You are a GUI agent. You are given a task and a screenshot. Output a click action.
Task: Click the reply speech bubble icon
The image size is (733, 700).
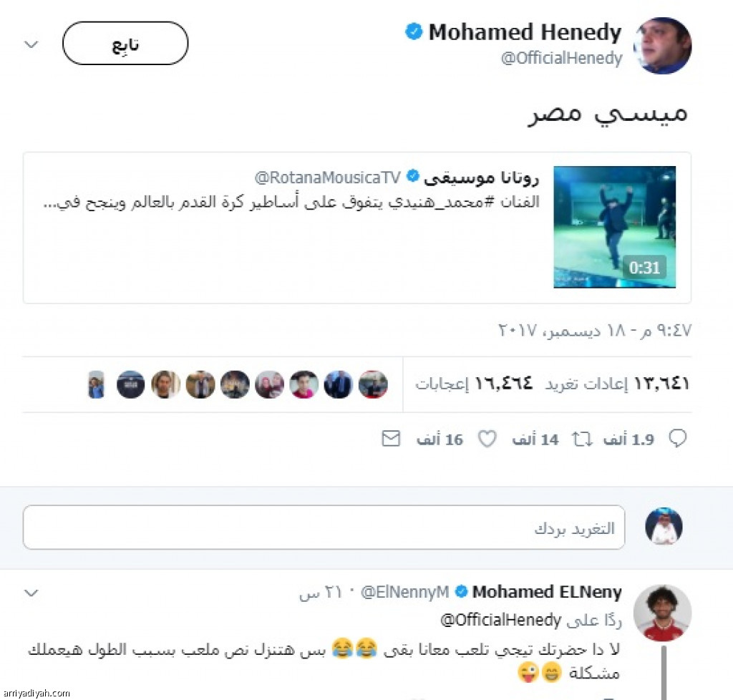pos(677,438)
